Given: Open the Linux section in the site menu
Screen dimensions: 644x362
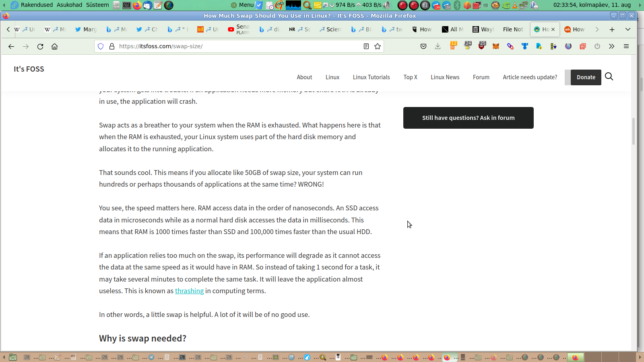Looking at the screenshot, I should [332, 77].
